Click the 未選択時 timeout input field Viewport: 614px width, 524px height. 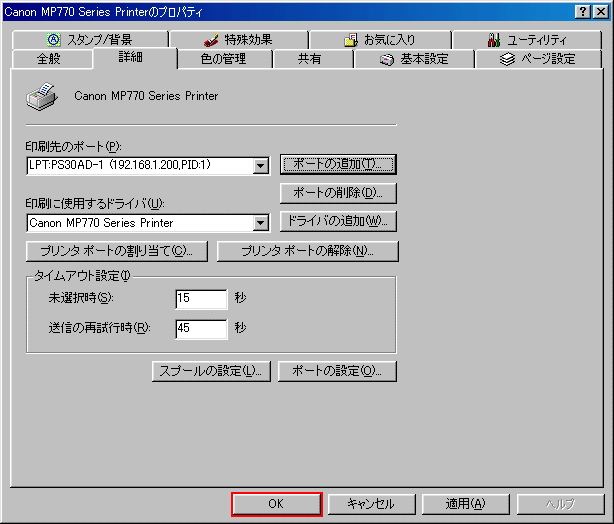(201, 299)
